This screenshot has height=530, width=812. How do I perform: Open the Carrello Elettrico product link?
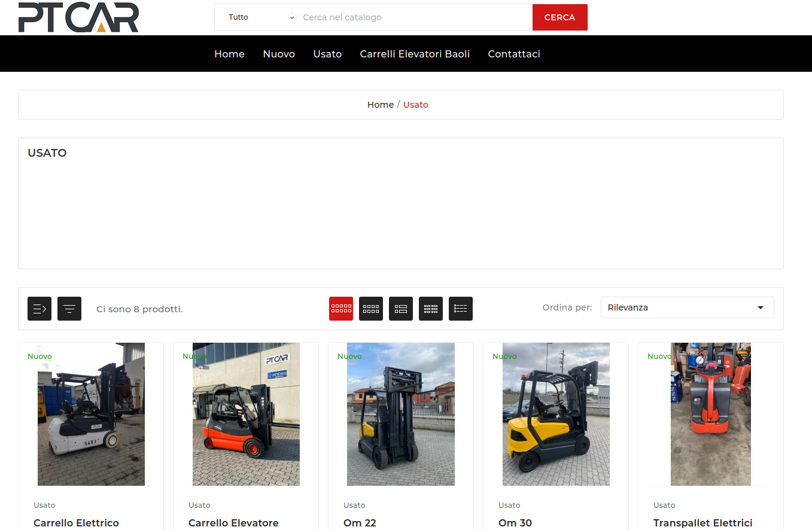(76, 523)
